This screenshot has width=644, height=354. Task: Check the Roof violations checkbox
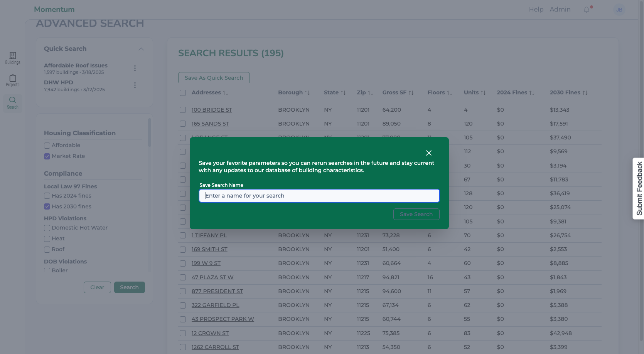pos(47,250)
